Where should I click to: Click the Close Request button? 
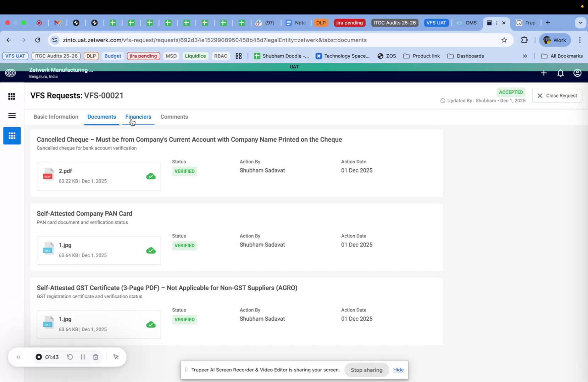(557, 95)
